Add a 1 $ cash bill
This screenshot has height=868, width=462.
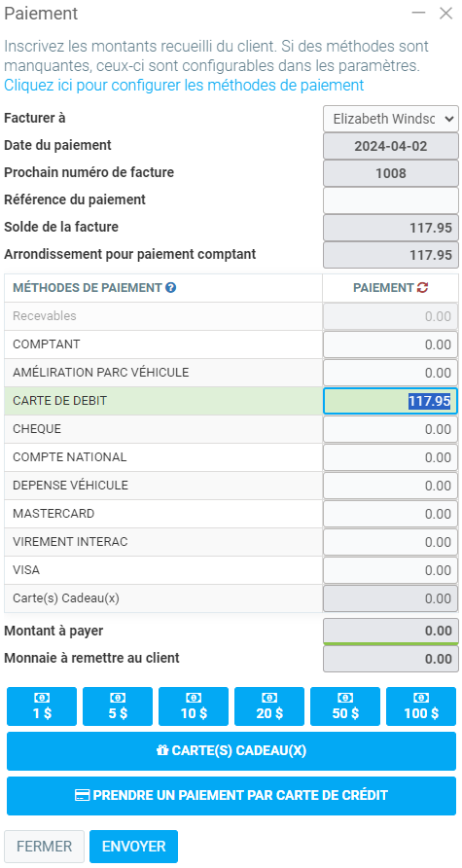coord(42,706)
